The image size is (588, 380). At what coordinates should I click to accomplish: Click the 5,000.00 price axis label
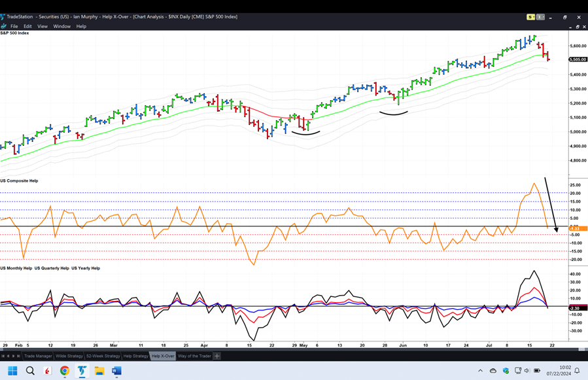(578, 131)
